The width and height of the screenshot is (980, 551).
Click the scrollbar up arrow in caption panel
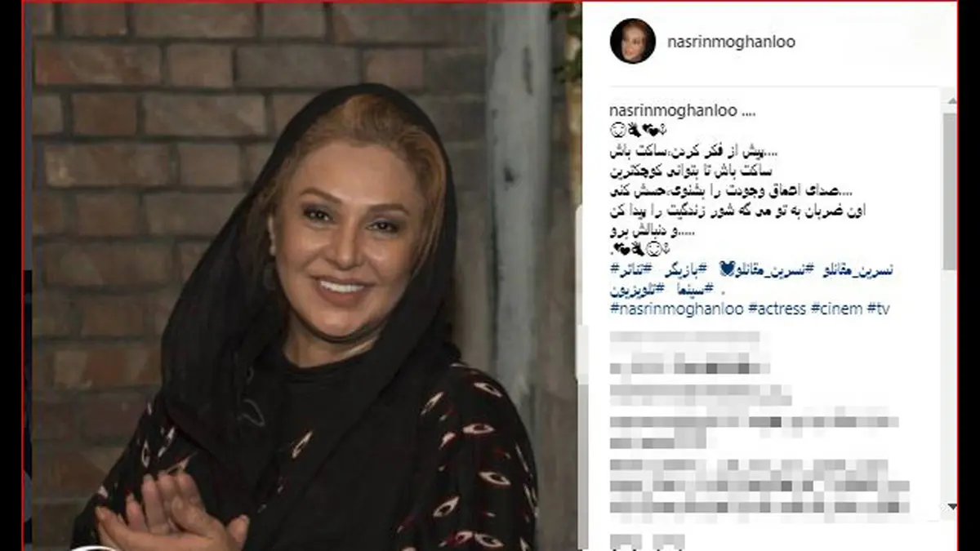tap(949, 102)
